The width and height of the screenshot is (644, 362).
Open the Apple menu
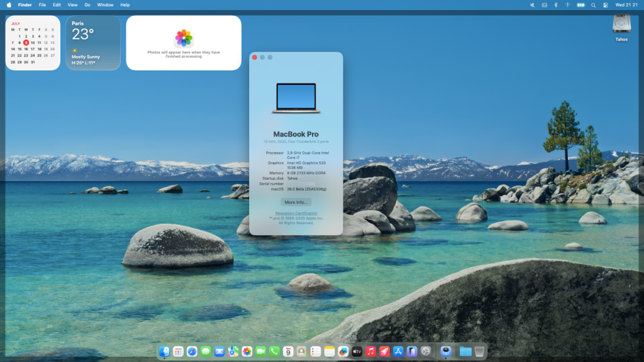[x=9, y=4]
